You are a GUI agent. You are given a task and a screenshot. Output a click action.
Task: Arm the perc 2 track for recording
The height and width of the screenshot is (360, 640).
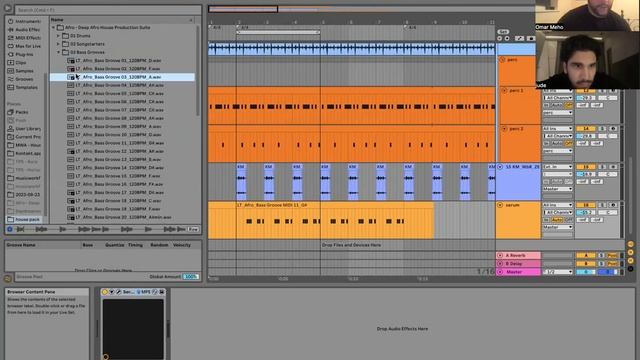tap(613, 129)
